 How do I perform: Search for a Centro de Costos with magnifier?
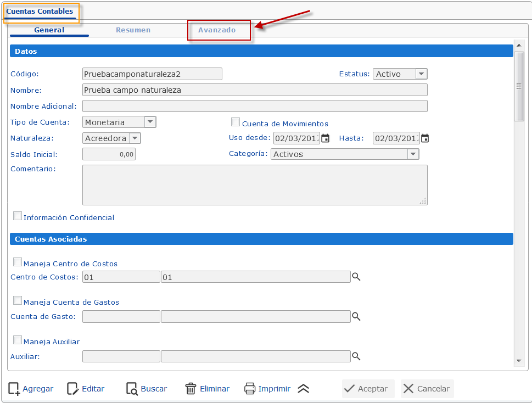tap(356, 277)
